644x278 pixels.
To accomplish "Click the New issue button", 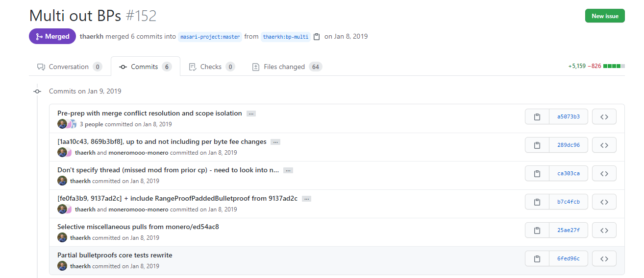I will click(605, 16).
